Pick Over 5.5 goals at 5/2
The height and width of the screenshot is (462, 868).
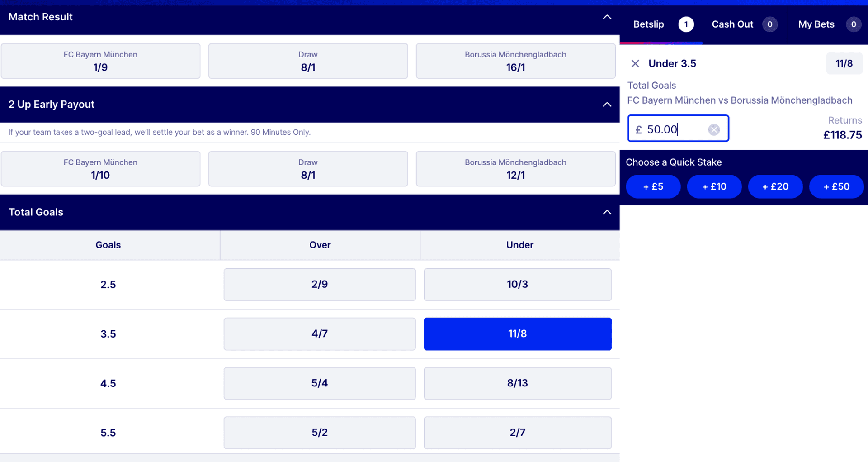click(319, 433)
